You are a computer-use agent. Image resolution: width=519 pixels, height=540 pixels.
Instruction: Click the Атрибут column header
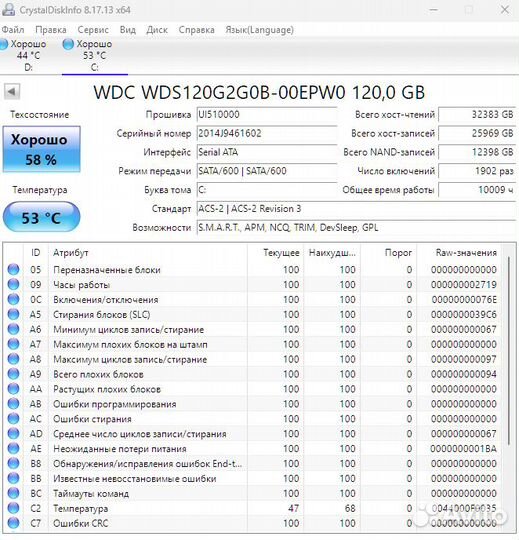point(148,253)
